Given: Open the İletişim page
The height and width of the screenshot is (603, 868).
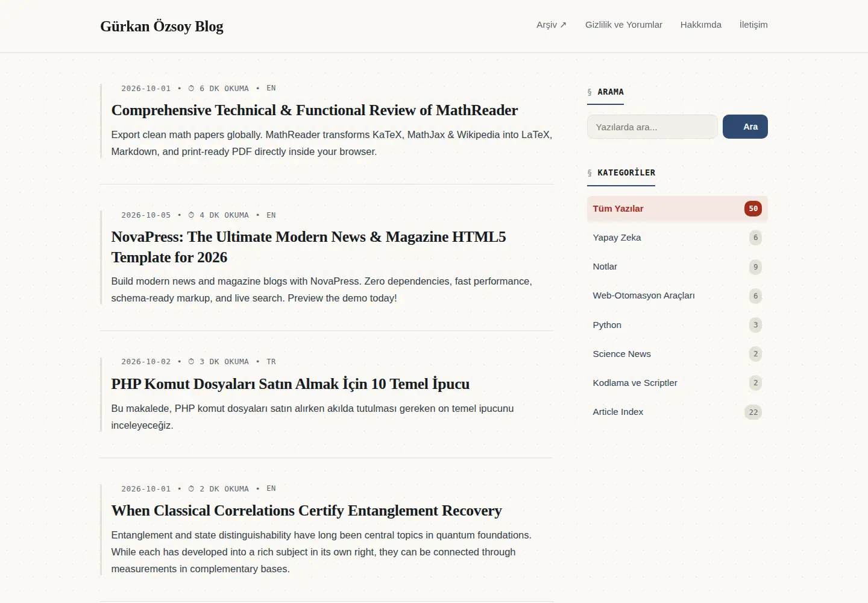Looking at the screenshot, I should tap(753, 25).
